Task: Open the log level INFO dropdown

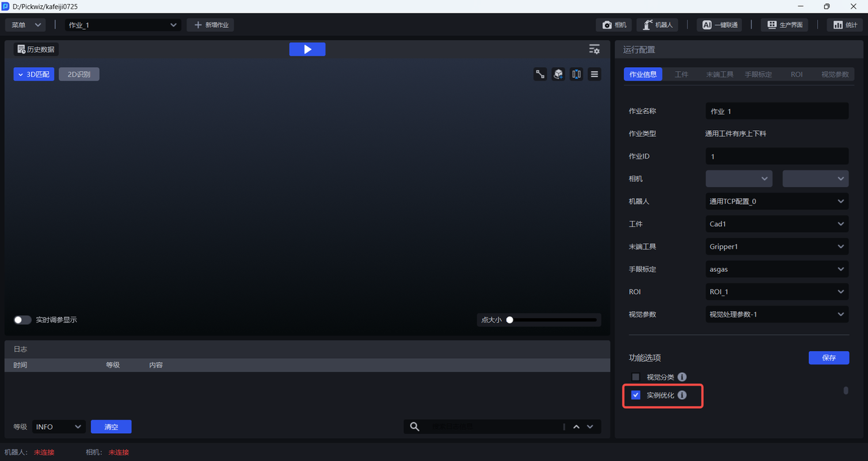Action: [x=58, y=426]
